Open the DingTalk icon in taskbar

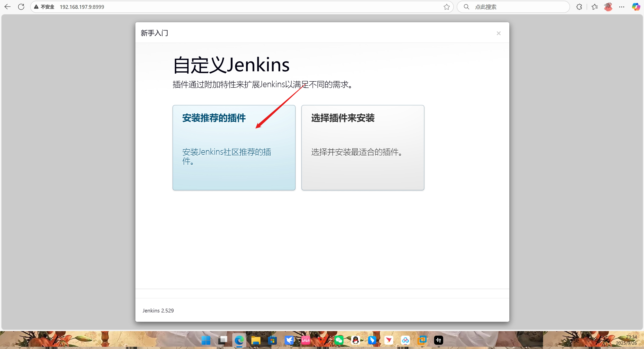click(x=372, y=340)
